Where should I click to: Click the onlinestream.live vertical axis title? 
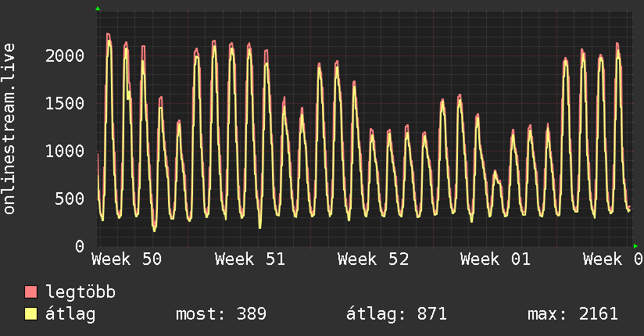(x=9, y=129)
